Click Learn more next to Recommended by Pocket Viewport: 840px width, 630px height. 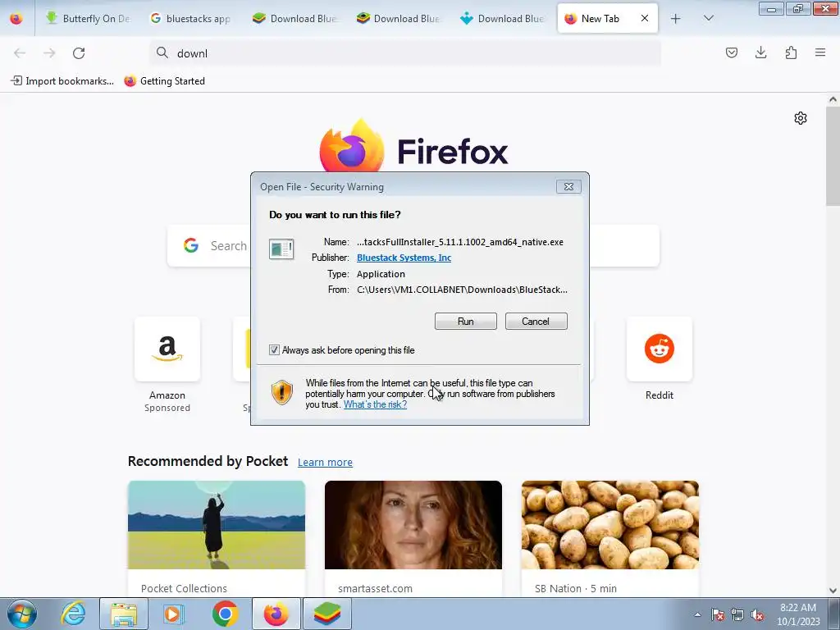click(x=325, y=463)
